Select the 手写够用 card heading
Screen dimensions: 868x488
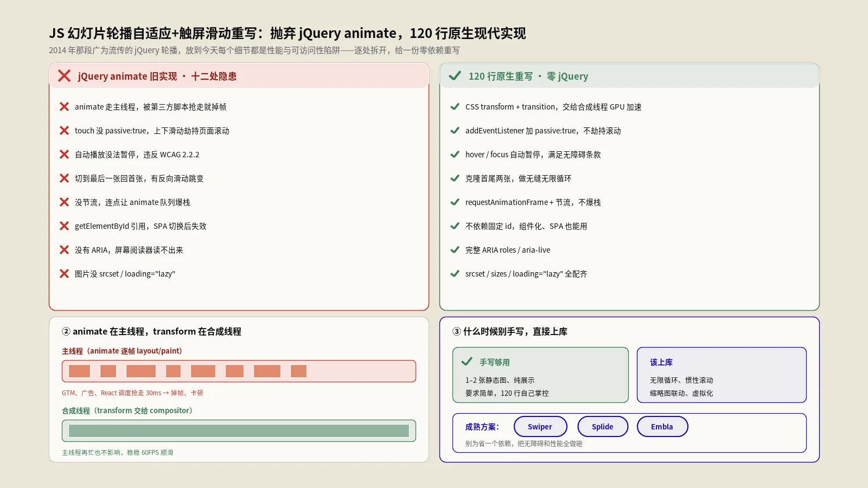(495, 362)
